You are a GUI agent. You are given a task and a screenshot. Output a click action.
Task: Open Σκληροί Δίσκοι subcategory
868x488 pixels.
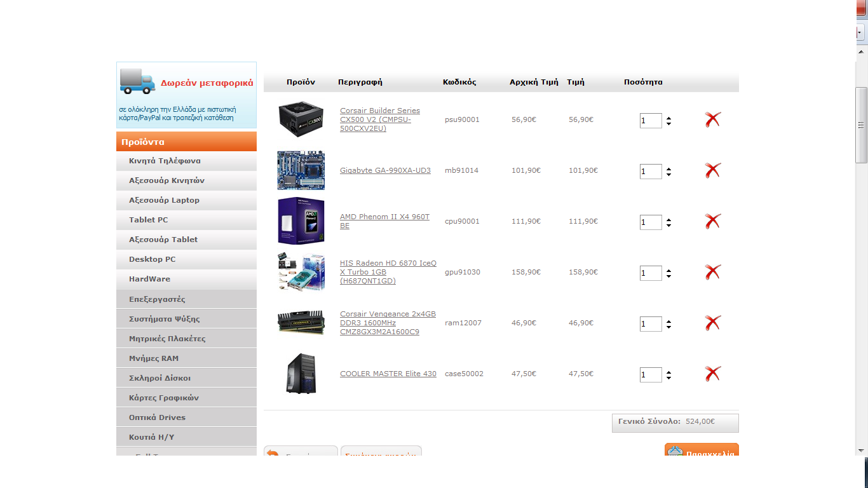186,378
